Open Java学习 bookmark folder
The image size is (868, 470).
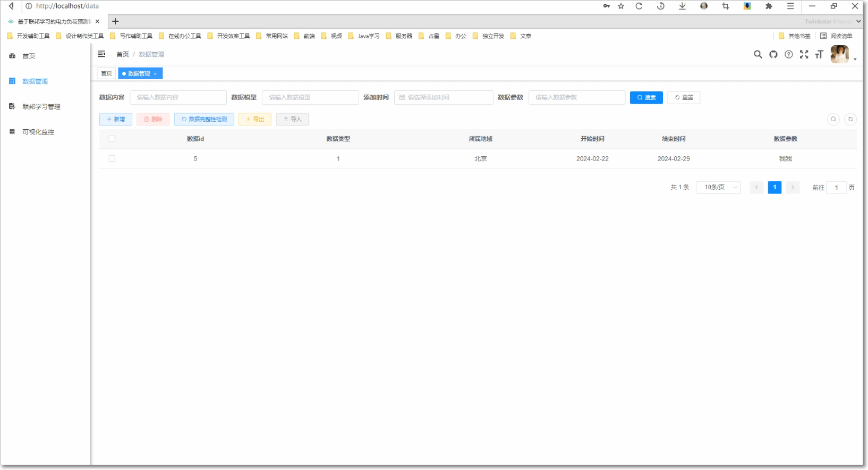tap(364, 36)
